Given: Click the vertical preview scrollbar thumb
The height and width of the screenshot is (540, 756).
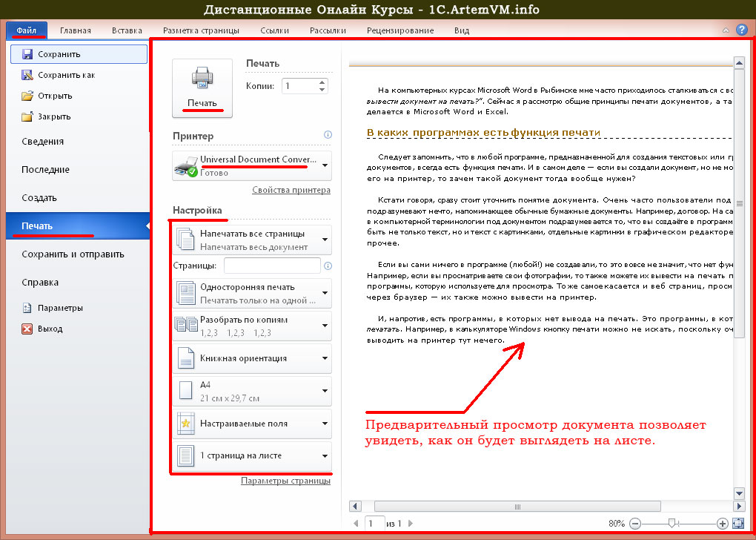Looking at the screenshot, I should coord(739,203).
